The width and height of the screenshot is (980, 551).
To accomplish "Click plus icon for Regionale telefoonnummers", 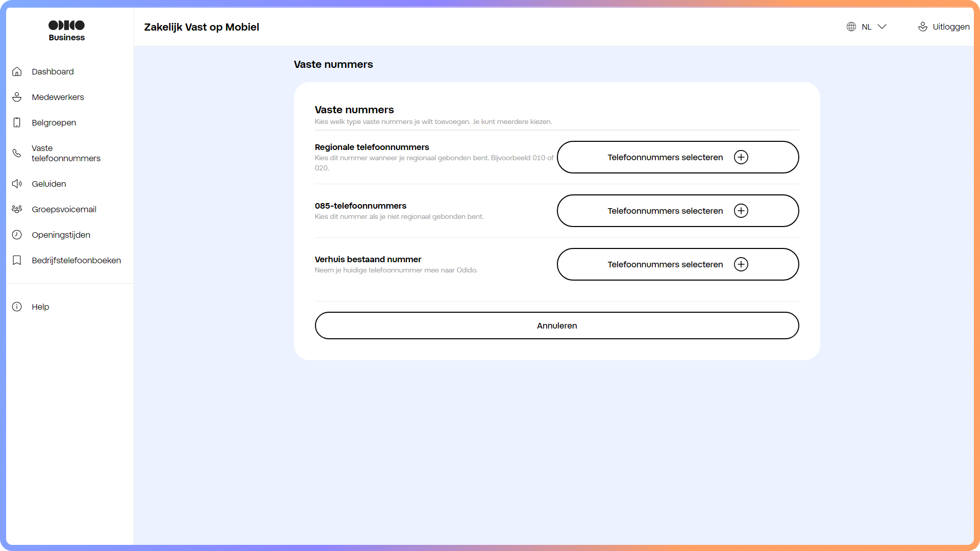I will coord(741,157).
